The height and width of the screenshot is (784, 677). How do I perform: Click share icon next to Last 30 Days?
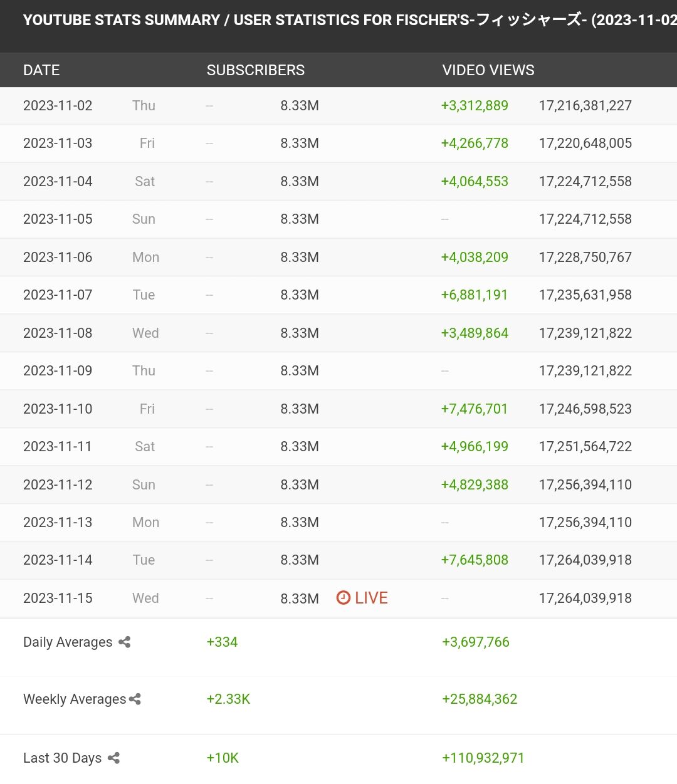pyautogui.click(x=113, y=758)
